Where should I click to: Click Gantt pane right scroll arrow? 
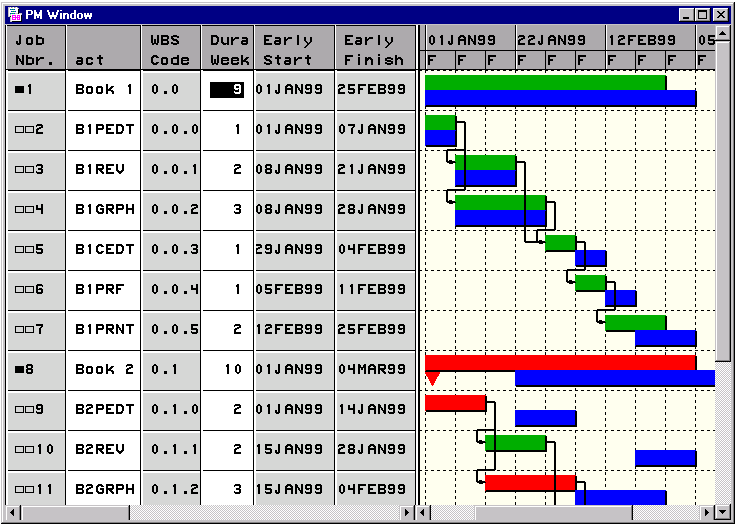point(707,512)
